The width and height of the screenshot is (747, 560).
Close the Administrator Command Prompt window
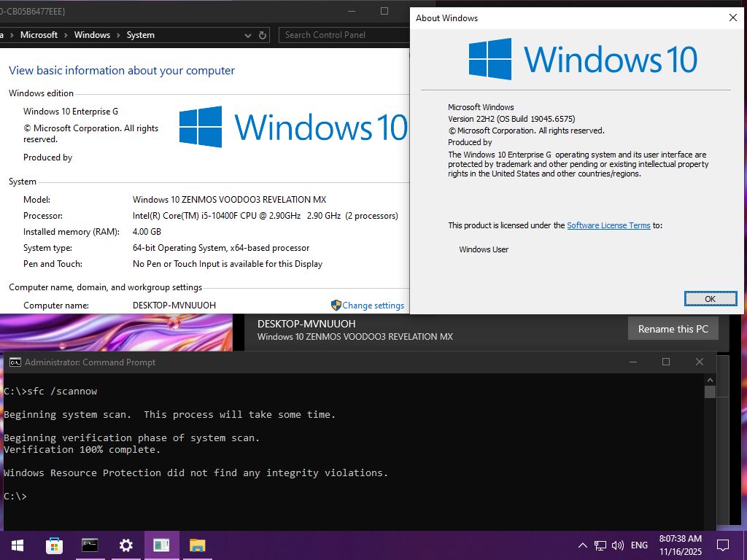700,362
